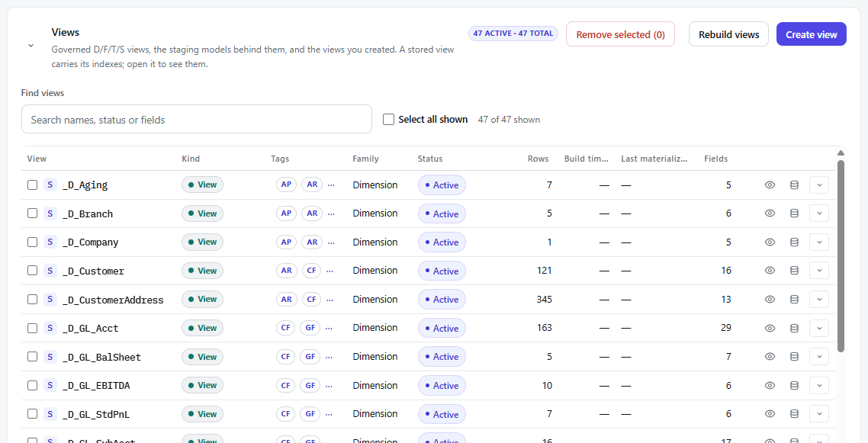Select the _D_Aging row checkbox
868x443 pixels.
[33, 185]
